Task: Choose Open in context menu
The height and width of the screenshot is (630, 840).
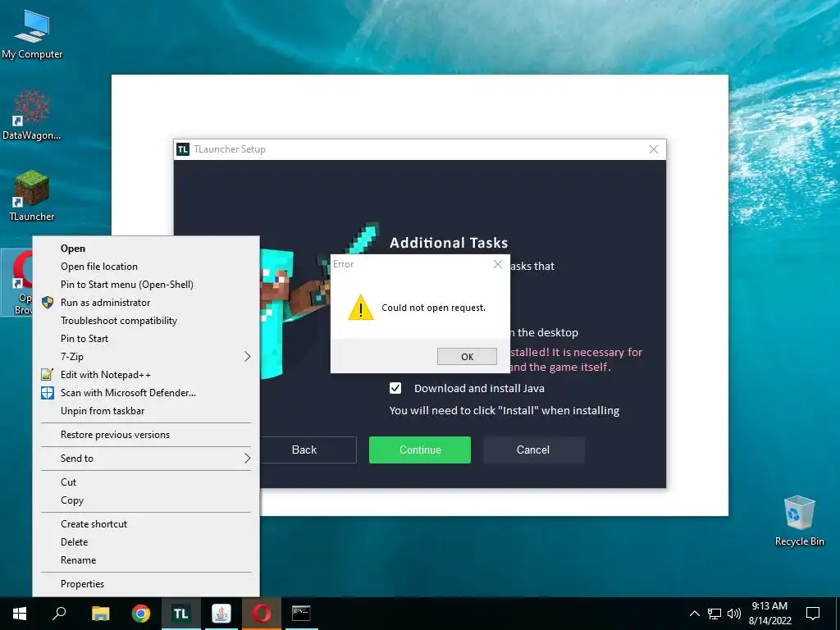Action: [146, 249]
